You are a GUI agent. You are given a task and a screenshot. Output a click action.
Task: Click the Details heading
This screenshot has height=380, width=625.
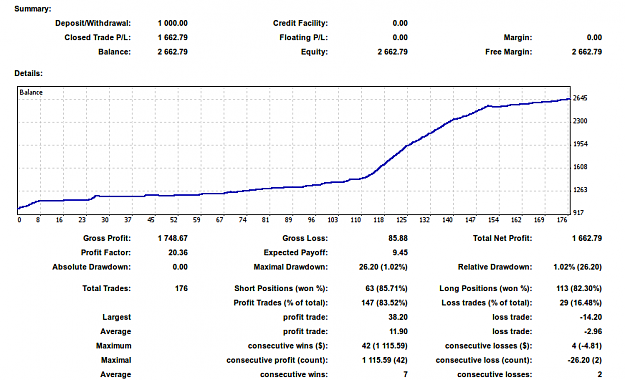28,73
